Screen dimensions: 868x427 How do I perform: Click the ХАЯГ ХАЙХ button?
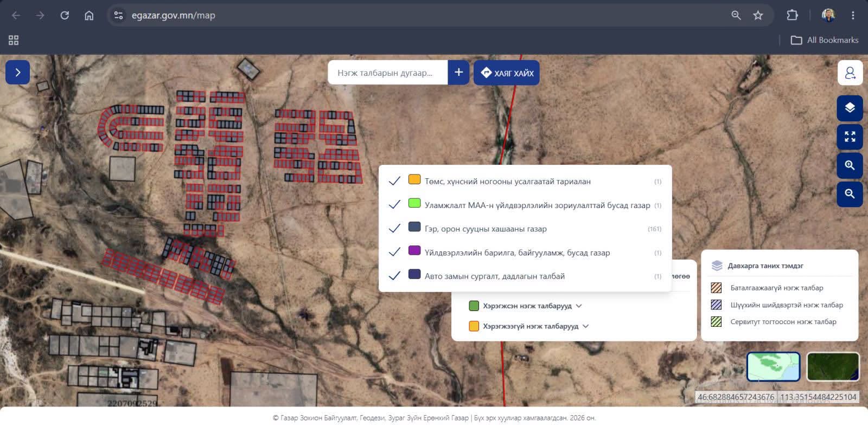point(507,73)
